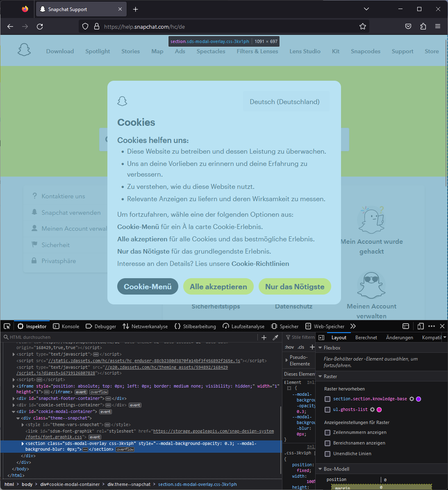This screenshot has height=490, width=448.
Task: Reload the page via the refresh icon
Action: point(40,26)
